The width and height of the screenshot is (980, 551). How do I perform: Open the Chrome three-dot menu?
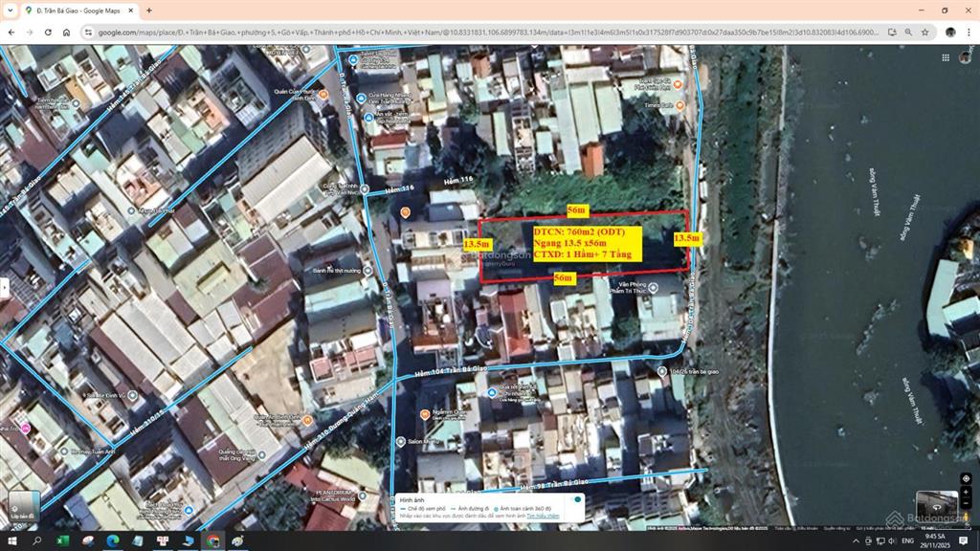(x=969, y=32)
